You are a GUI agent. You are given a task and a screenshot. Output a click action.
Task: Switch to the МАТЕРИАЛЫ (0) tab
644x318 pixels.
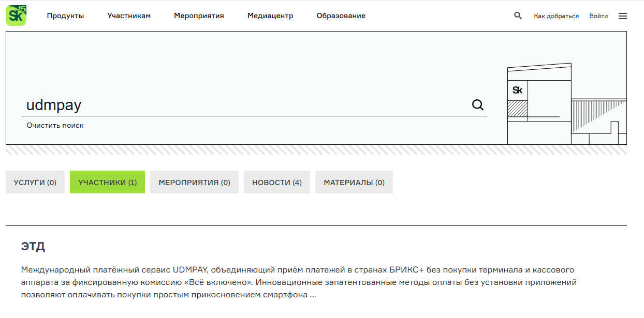354,183
